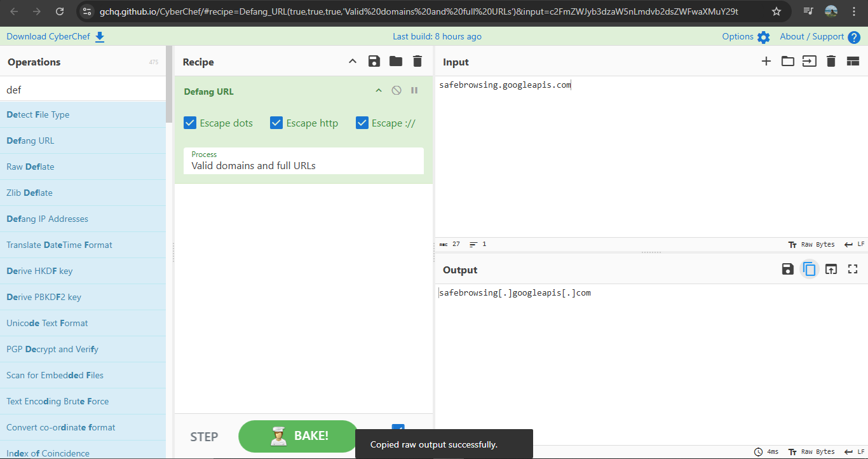The image size is (868, 459).
Task: Open a file as input
Action: pyautogui.click(x=810, y=62)
